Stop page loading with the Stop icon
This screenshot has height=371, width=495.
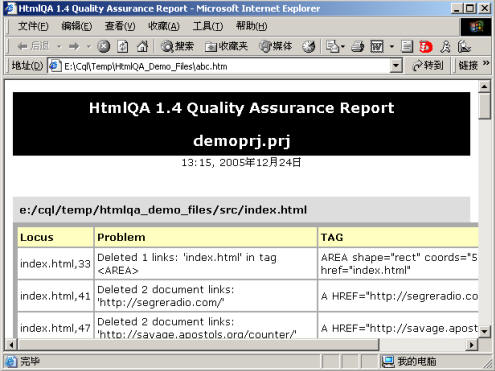(x=104, y=46)
